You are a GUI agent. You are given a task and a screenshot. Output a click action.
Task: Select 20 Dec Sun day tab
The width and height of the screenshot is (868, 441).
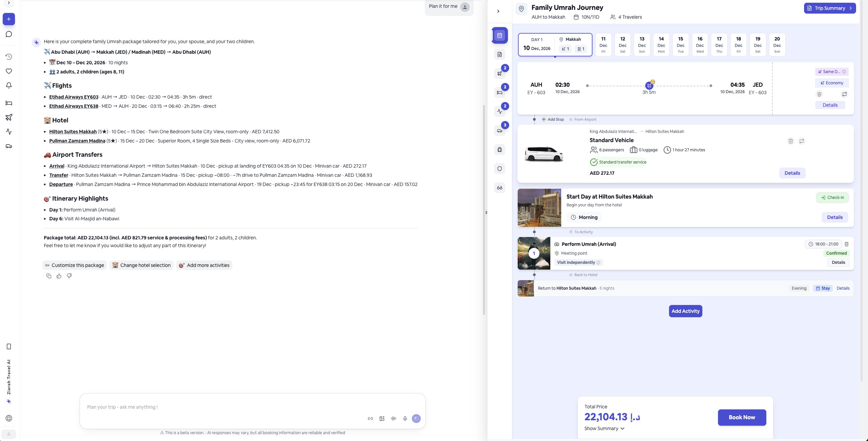click(777, 45)
